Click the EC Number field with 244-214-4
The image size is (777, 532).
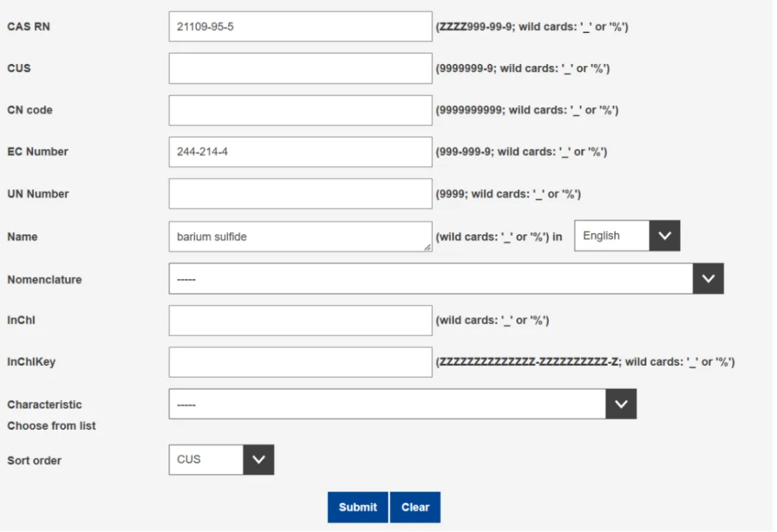tap(300, 152)
